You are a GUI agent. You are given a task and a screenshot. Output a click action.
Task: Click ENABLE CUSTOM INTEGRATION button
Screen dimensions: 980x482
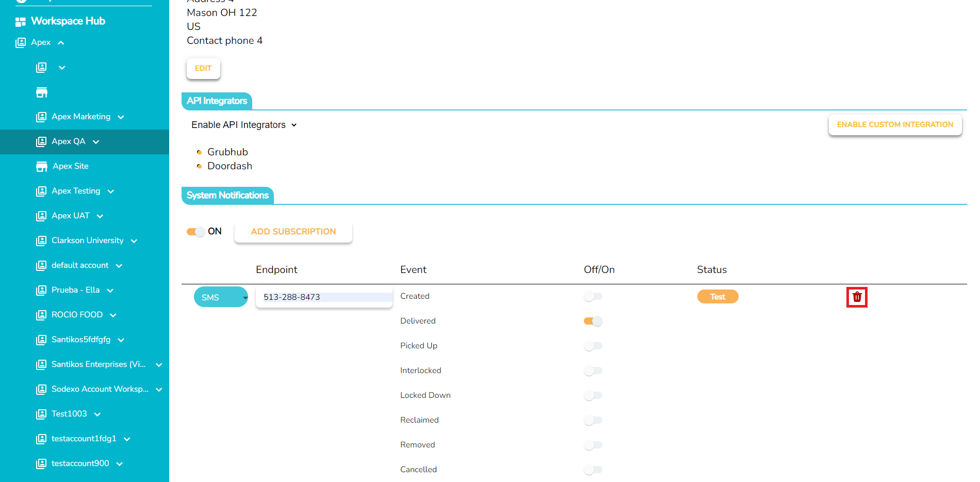coord(895,125)
